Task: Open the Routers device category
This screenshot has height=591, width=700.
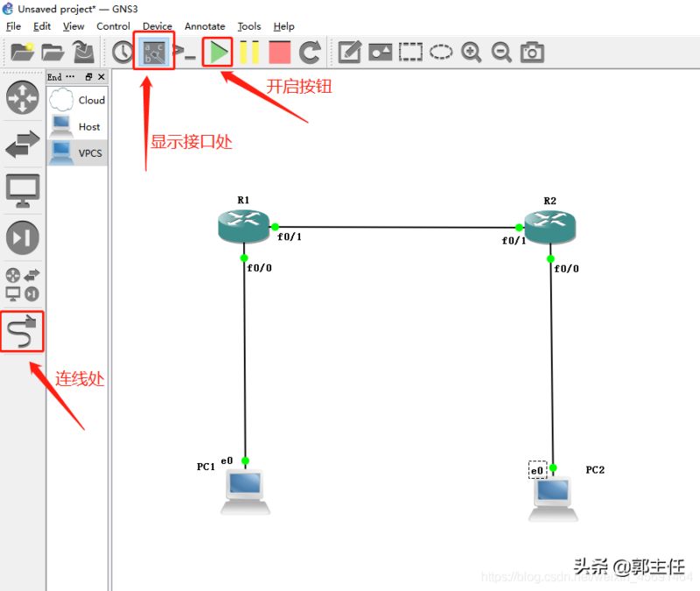Action: point(23,97)
